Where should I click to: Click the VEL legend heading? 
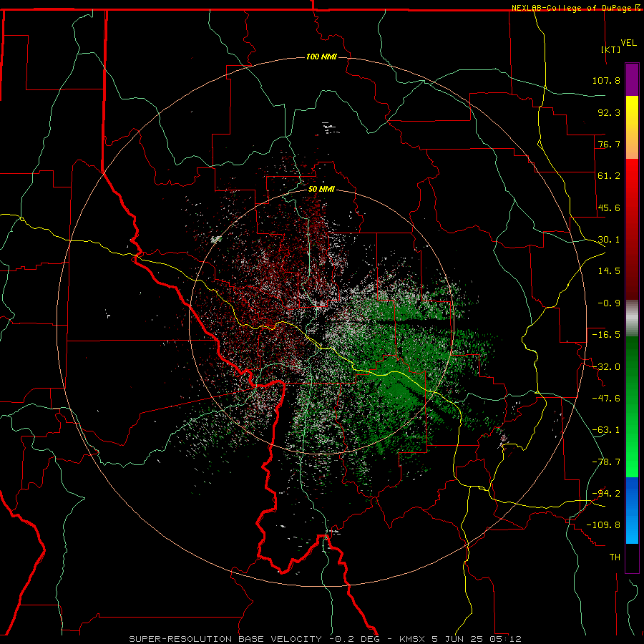[x=628, y=43]
